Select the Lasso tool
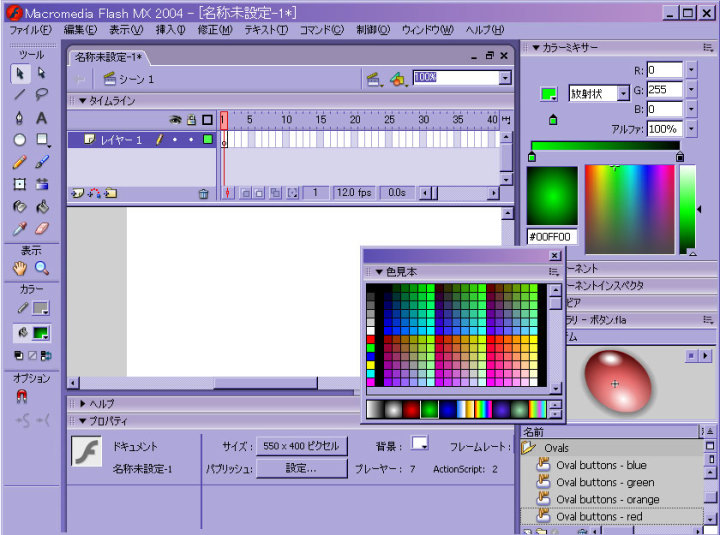Viewport: 720px width, 535px height. [42, 95]
